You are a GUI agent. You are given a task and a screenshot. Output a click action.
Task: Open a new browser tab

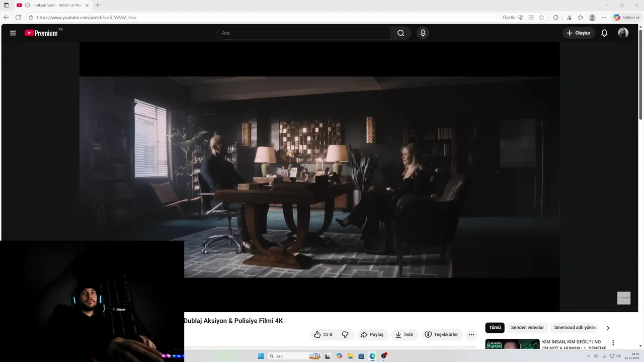(x=98, y=5)
